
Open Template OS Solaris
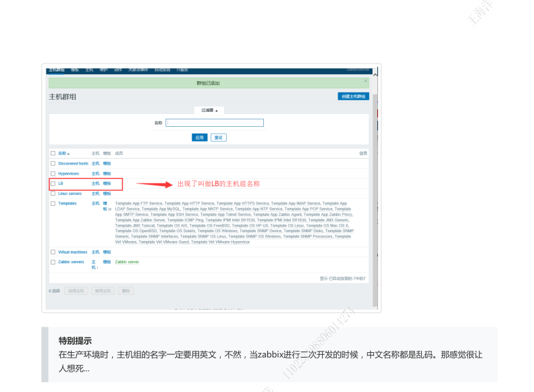[x=177, y=231]
